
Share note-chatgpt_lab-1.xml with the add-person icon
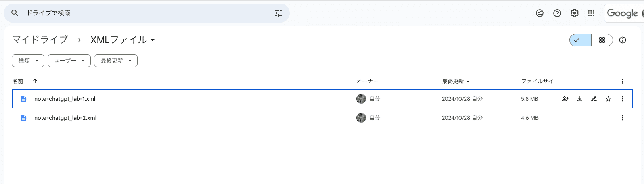click(565, 99)
